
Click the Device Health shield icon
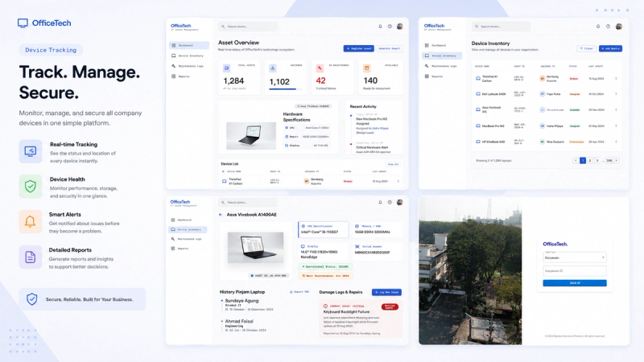point(31,187)
